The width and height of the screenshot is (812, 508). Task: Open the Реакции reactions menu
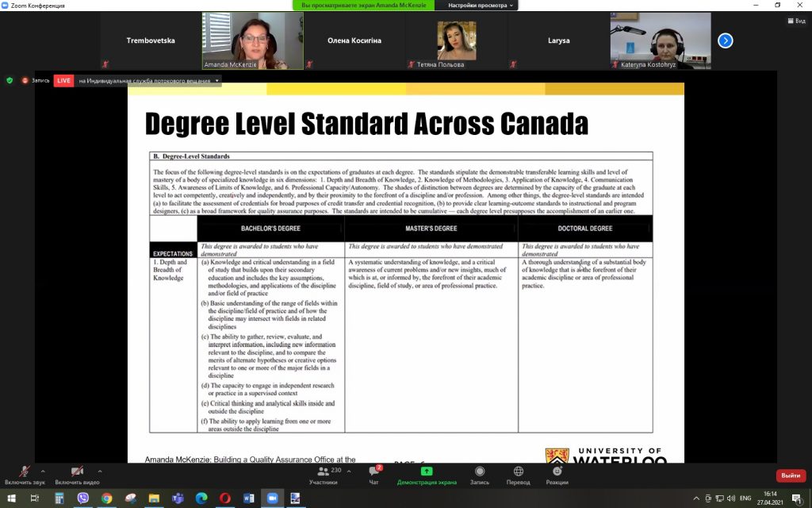[557, 475]
